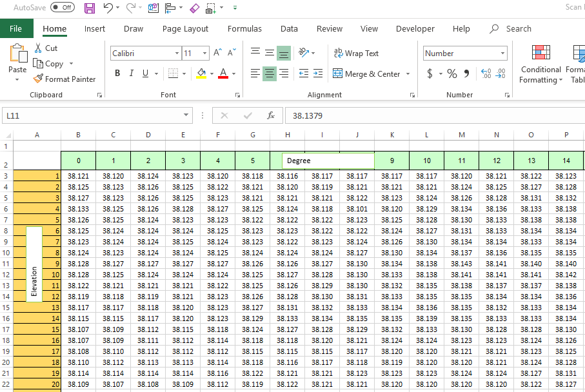Screen dimensions: 585x392
Task: Apply the yellow Fill Color swatch
Action: pyautogui.click(x=201, y=73)
